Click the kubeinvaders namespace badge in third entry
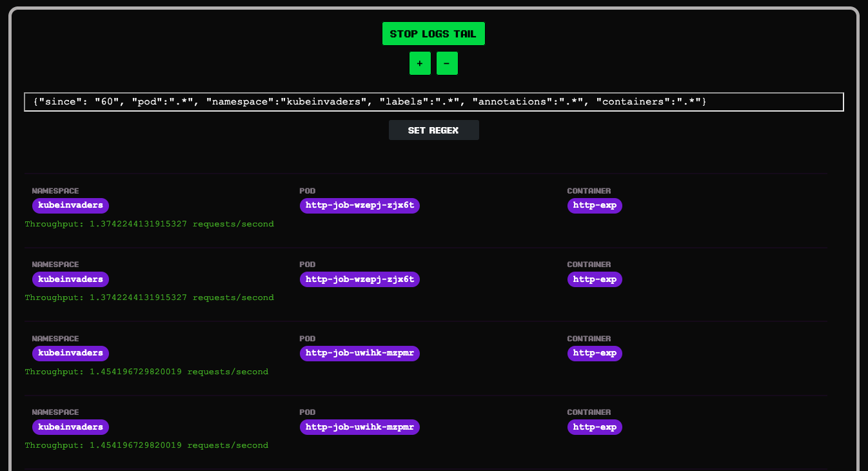This screenshot has width=868, height=471. (70, 353)
